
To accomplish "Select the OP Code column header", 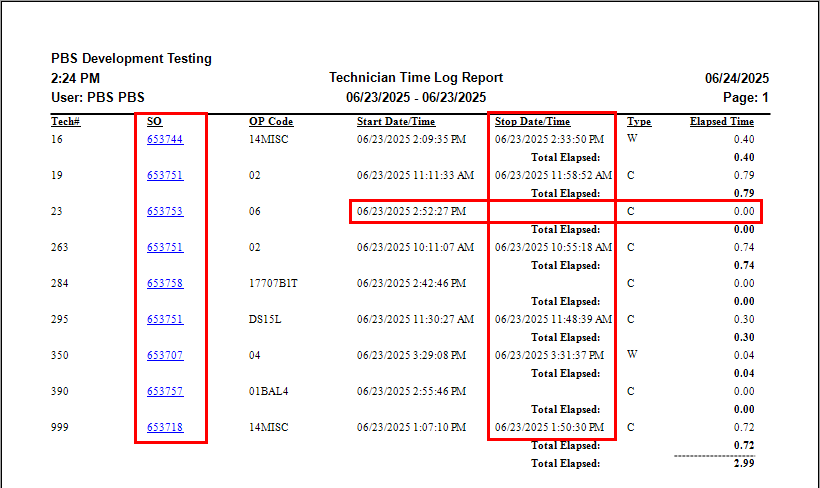I will [x=271, y=121].
